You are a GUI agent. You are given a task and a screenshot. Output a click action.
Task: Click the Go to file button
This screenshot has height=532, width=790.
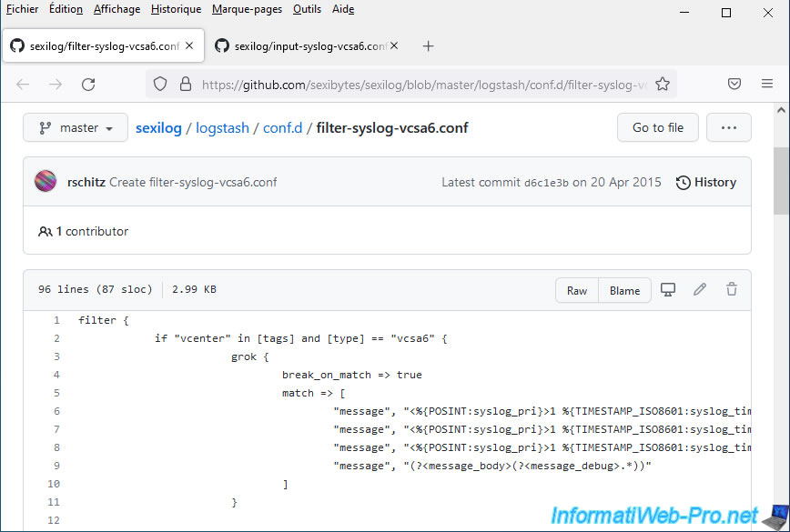(658, 128)
